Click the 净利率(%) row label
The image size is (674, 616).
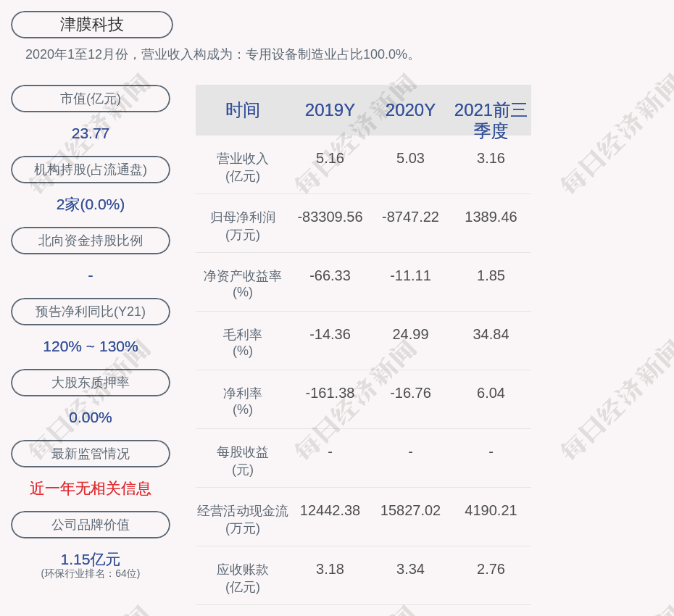pyautogui.click(x=243, y=401)
